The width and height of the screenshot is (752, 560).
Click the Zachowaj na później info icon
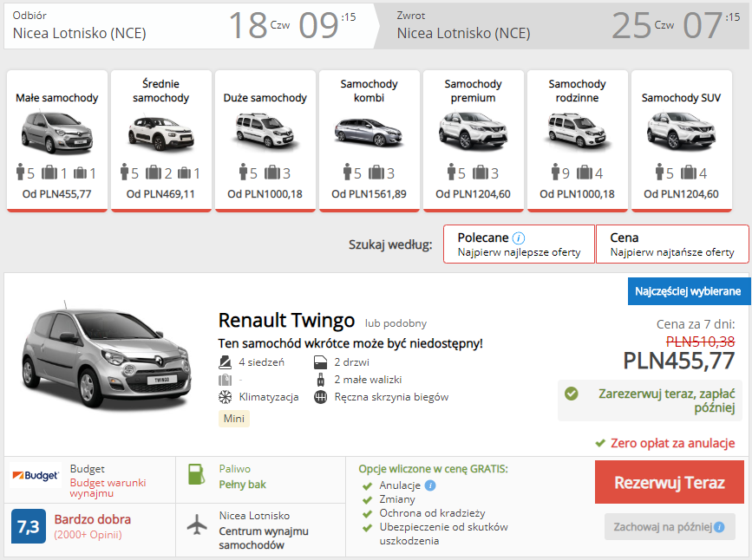pyautogui.click(x=719, y=527)
